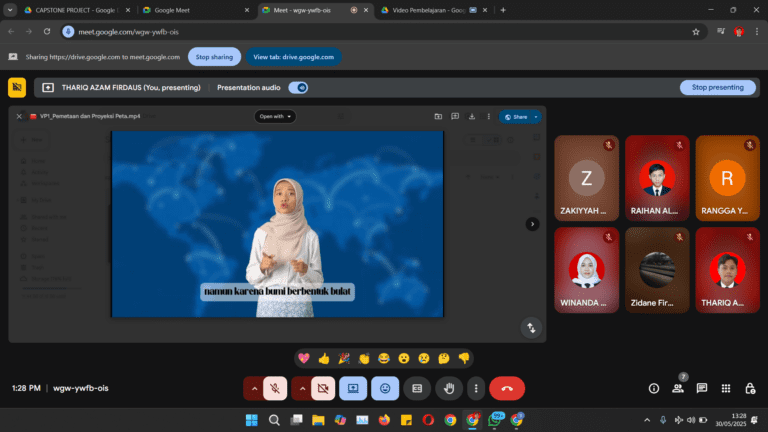Send laughing face reaction

coord(384,359)
